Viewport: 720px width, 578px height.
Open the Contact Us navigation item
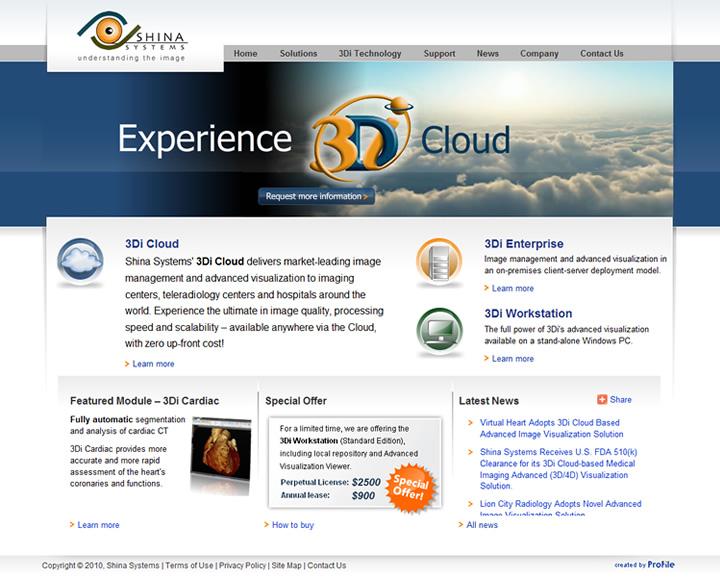pyautogui.click(x=601, y=54)
